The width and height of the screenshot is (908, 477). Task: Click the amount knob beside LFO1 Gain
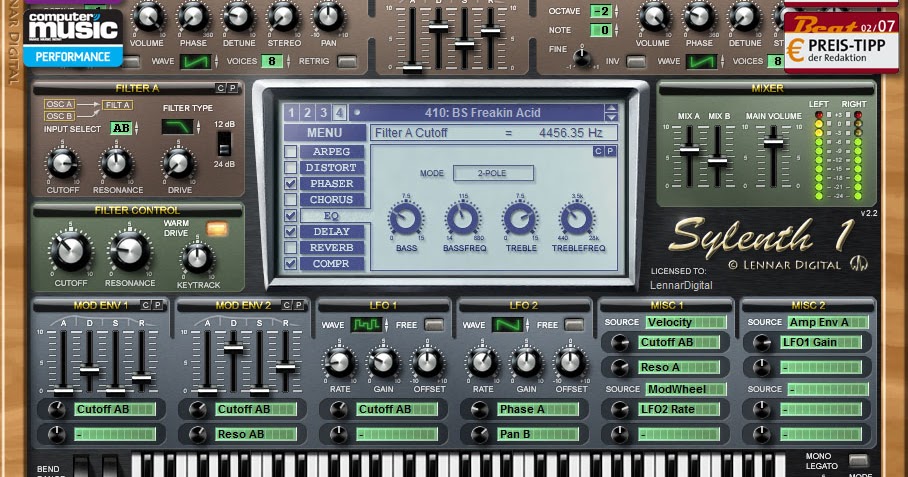[x=761, y=343]
